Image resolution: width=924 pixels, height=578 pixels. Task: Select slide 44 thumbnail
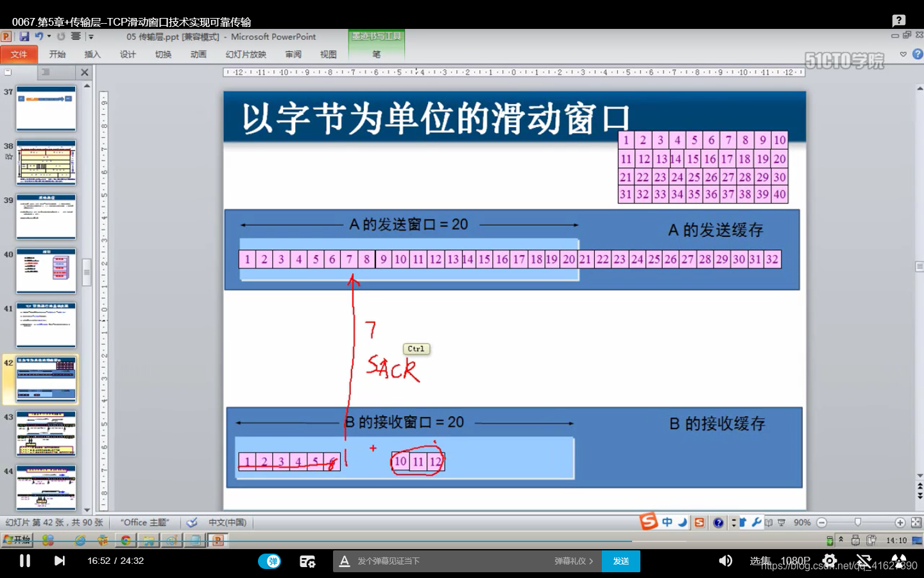46,487
